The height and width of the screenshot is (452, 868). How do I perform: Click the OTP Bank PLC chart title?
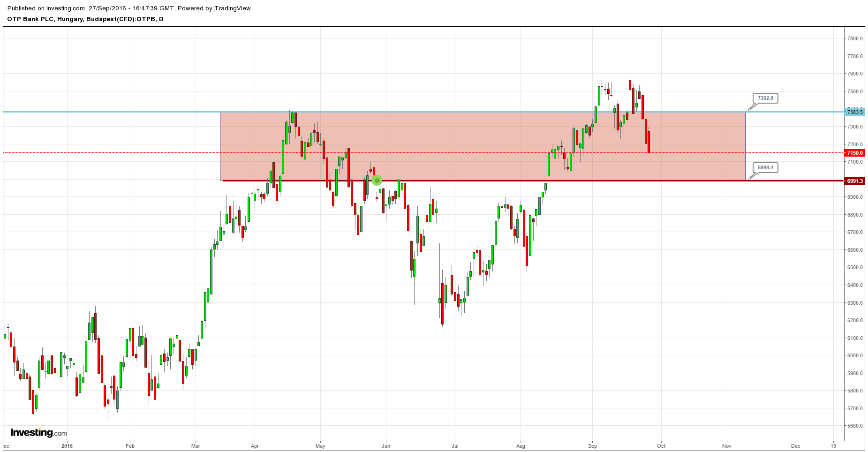coord(85,19)
